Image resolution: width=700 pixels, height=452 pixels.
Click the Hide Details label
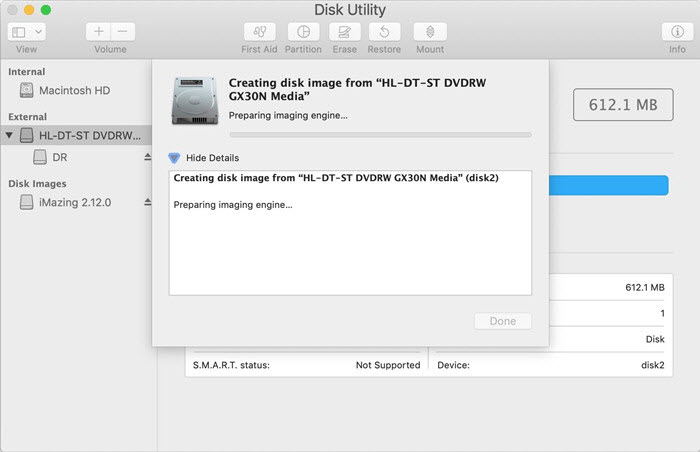coord(212,158)
